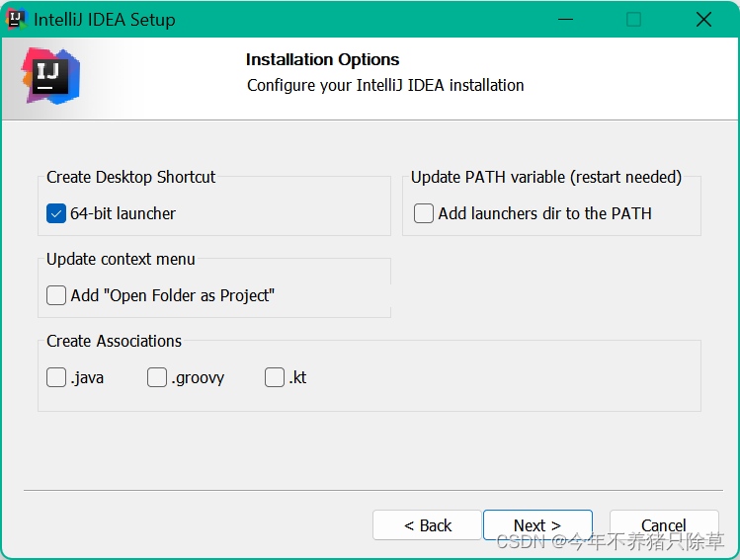Click the "IntelliJ IDEA Setup" window title
740x560 pixels.
pyautogui.click(x=105, y=20)
